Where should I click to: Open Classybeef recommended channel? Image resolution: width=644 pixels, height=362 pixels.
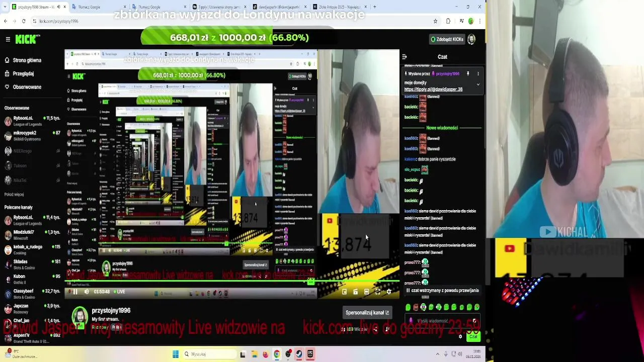32,294
